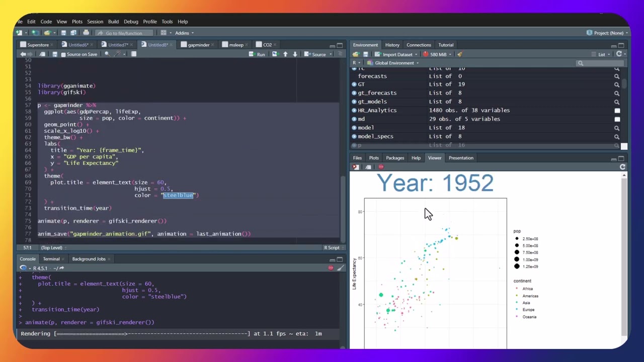Click the Save All documents icon
Viewport: 644px width, 362px height.
[73, 33]
